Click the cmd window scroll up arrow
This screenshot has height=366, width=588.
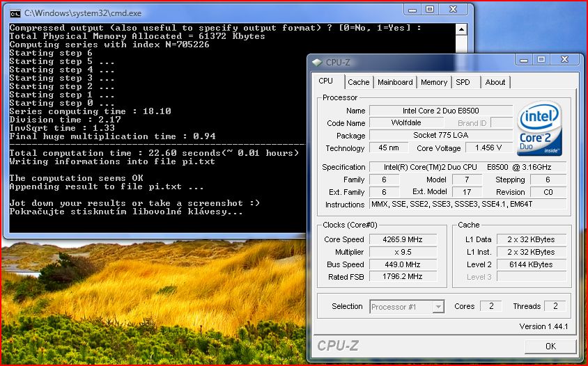coord(461,29)
